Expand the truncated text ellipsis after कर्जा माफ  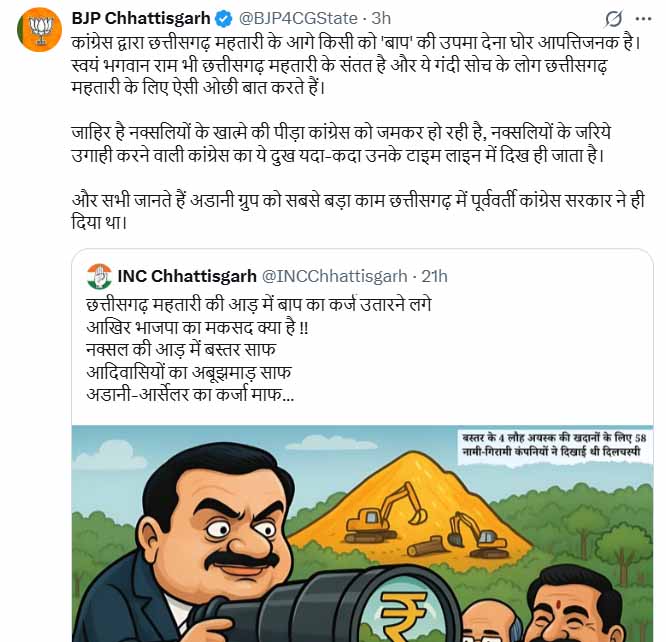pyautogui.click(x=288, y=395)
